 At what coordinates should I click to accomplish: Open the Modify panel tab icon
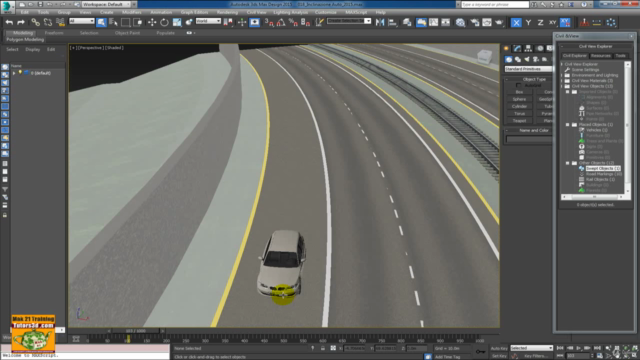(518, 49)
